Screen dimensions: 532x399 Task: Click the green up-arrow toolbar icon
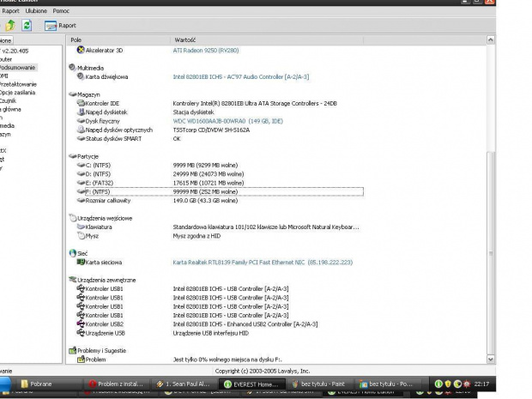(x=10, y=26)
